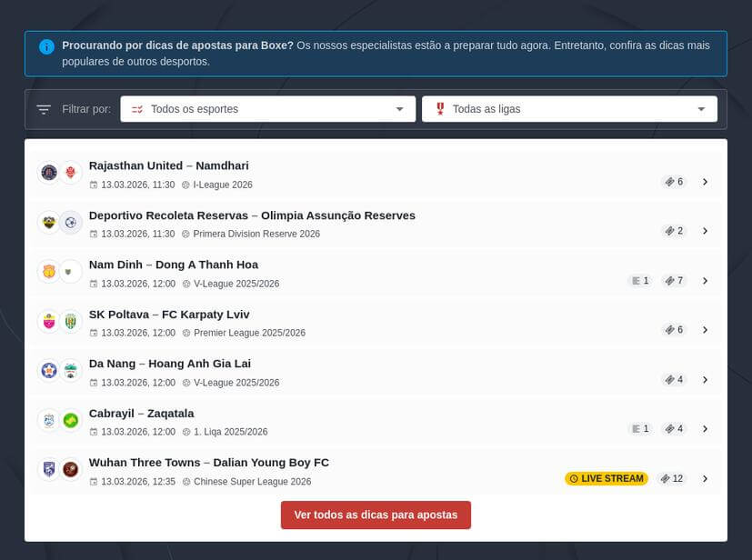The height and width of the screenshot is (560, 752).
Task: Click the Zaqatala green team logo
Action: coord(71,420)
